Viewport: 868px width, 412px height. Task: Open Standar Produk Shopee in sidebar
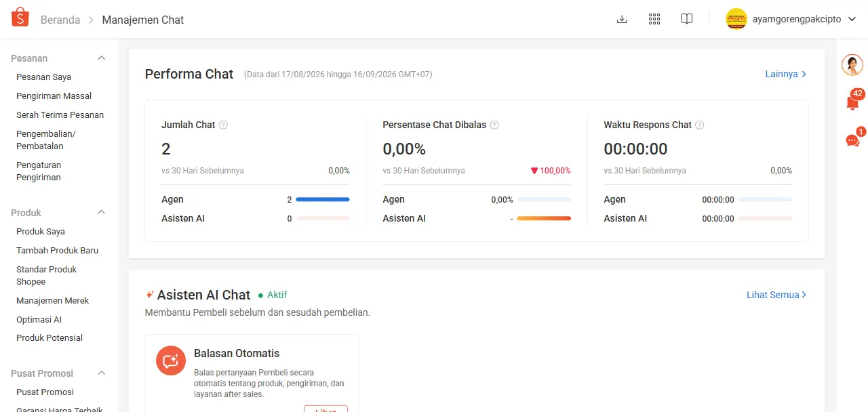coord(46,275)
